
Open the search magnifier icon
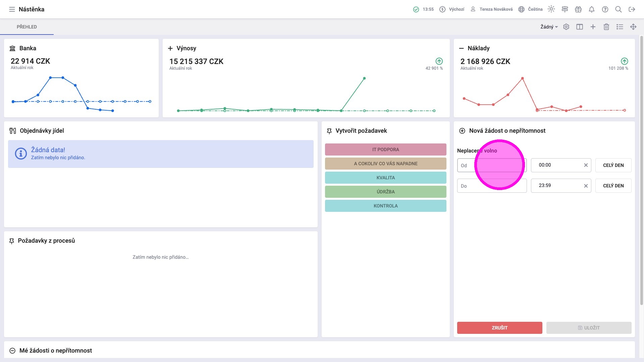(619, 9)
